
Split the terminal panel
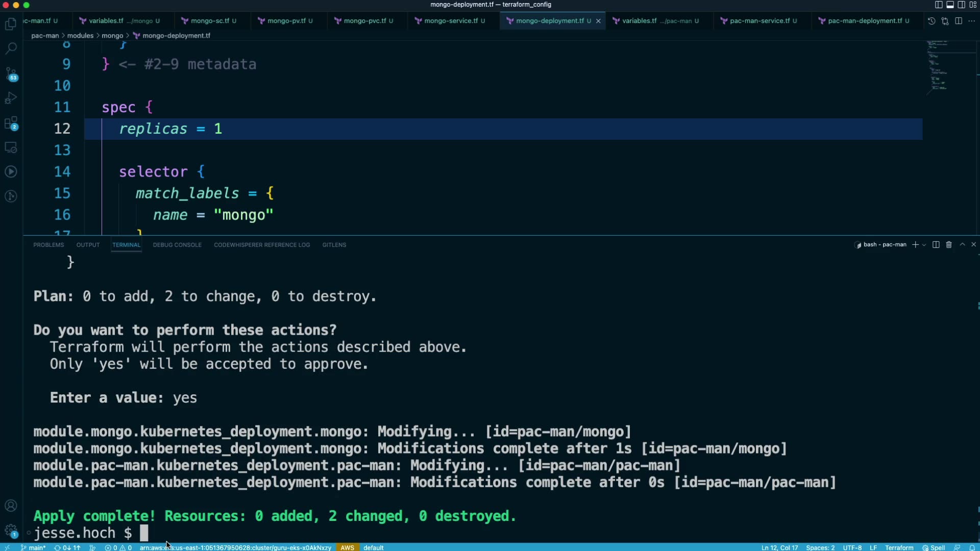936,245
